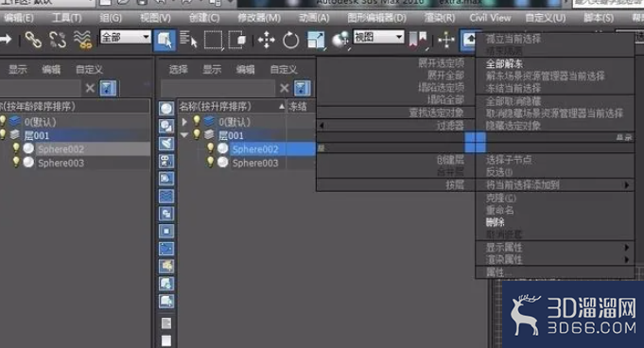644x348 pixels.
Task: Open 选择 menu in right explorer
Action: click(178, 69)
